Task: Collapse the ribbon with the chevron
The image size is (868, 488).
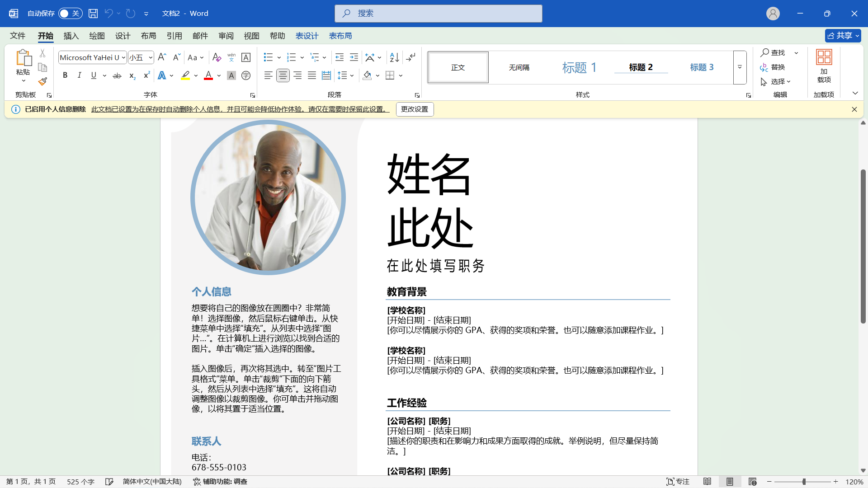Action: pos(855,93)
